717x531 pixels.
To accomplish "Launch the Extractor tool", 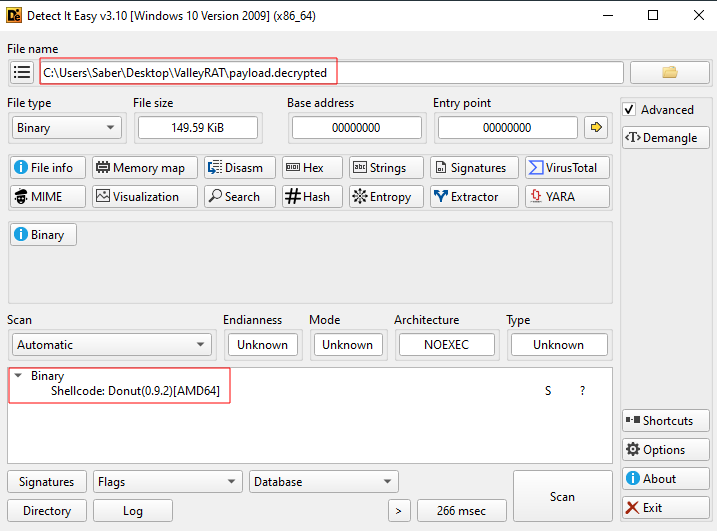I will [x=474, y=197].
